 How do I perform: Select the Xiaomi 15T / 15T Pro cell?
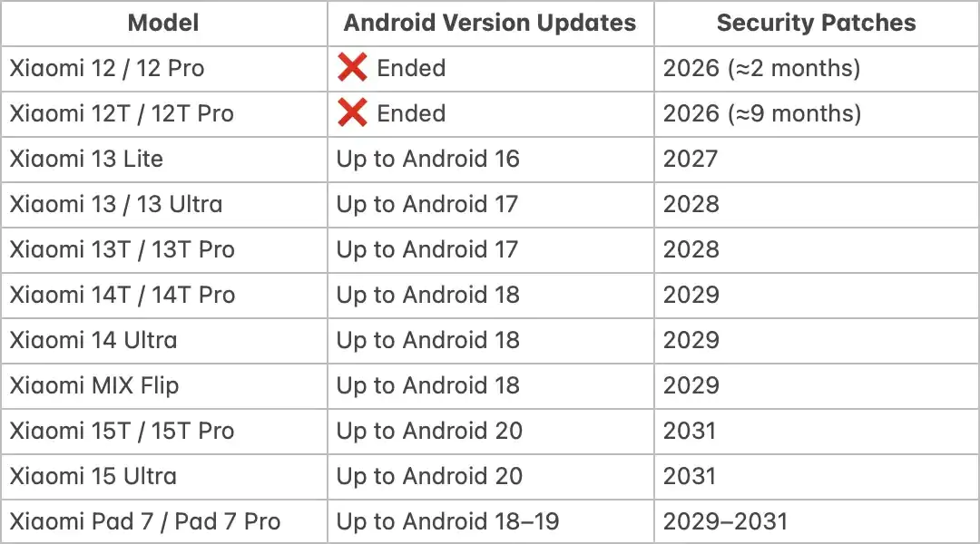(122, 431)
